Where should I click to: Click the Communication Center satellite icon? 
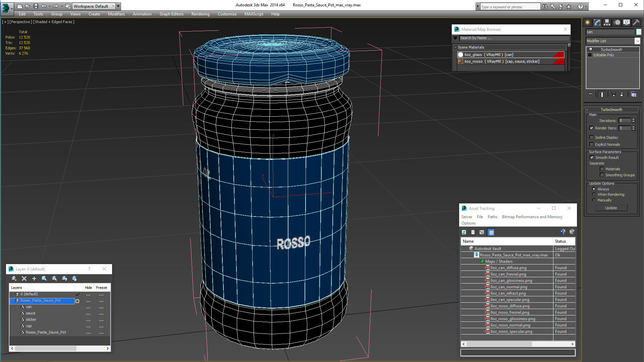tap(560, 6)
